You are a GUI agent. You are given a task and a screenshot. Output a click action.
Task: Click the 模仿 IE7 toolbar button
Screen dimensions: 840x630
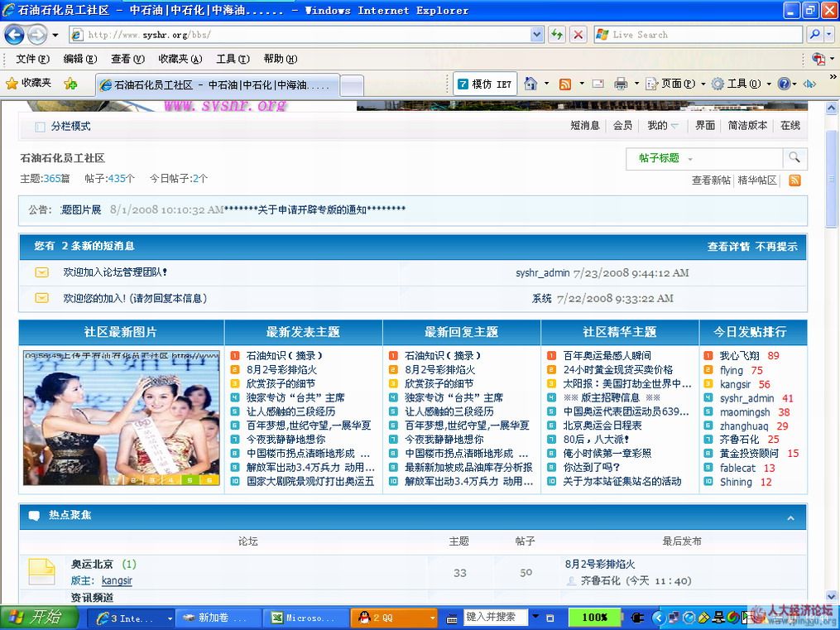coord(485,84)
